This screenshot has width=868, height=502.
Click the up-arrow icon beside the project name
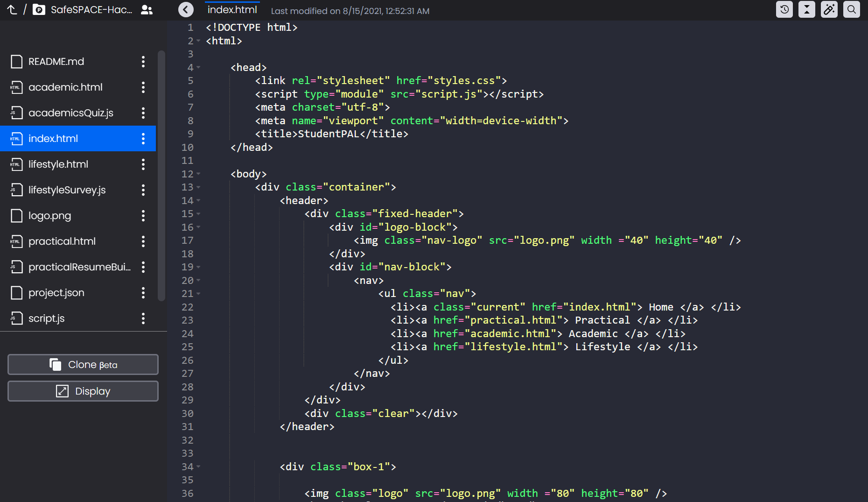point(12,9)
